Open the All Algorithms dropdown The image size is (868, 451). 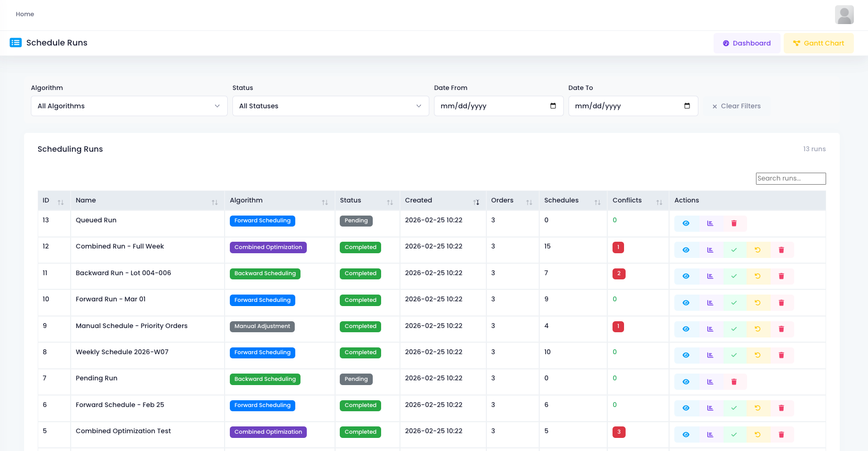(x=129, y=106)
